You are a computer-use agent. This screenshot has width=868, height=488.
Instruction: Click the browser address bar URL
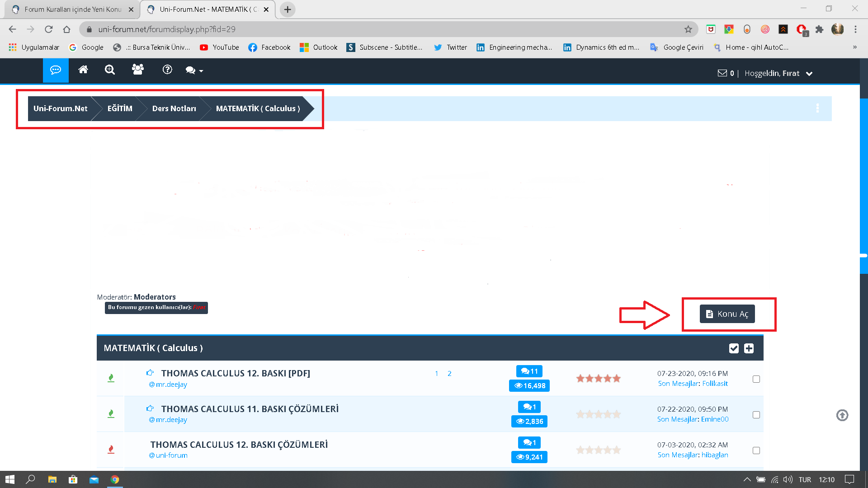tap(167, 29)
